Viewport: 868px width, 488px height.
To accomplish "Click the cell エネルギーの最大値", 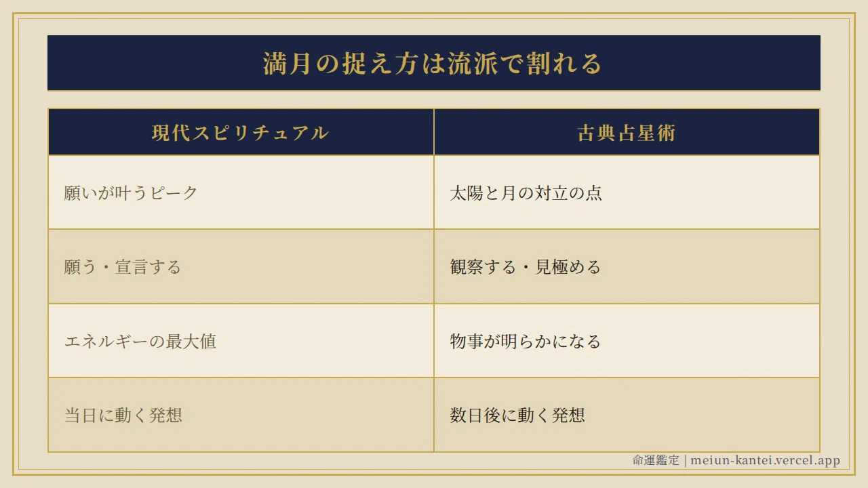I will [x=241, y=341].
